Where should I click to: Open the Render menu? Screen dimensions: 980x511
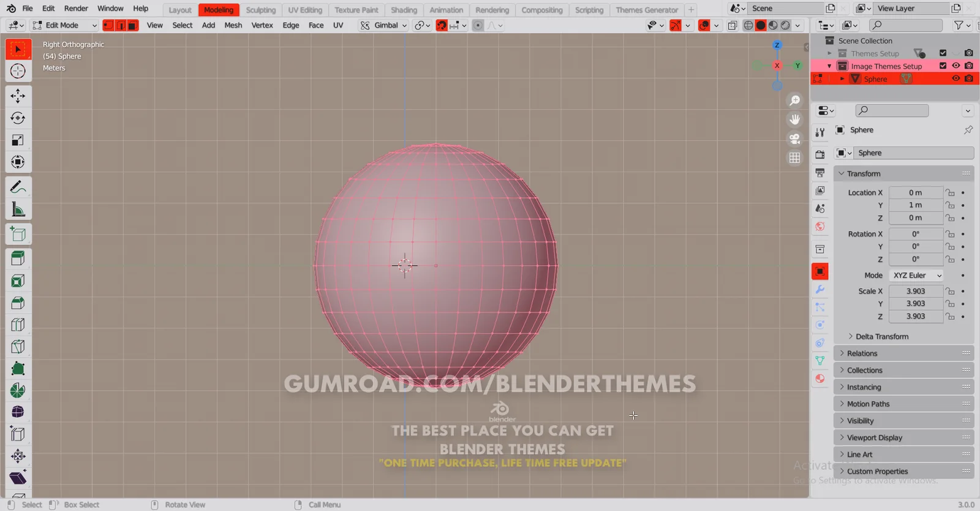[76, 9]
